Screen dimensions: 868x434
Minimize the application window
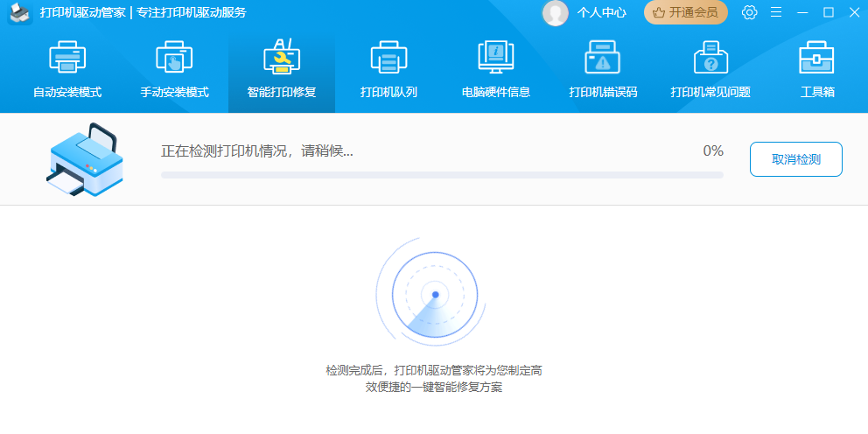[x=802, y=12]
